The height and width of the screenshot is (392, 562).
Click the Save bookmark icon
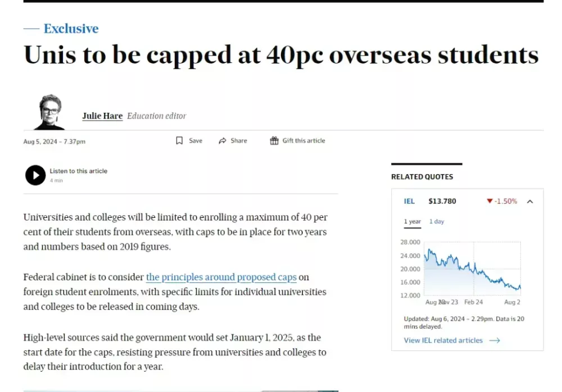click(179, 141)
